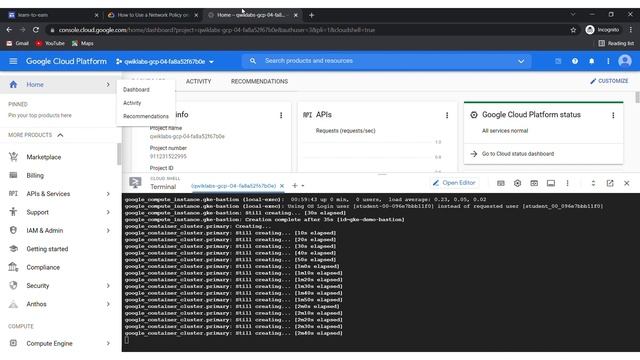Click the Home icon in sidebar
This screenshot has height=360, width=640.
point(13,84)
